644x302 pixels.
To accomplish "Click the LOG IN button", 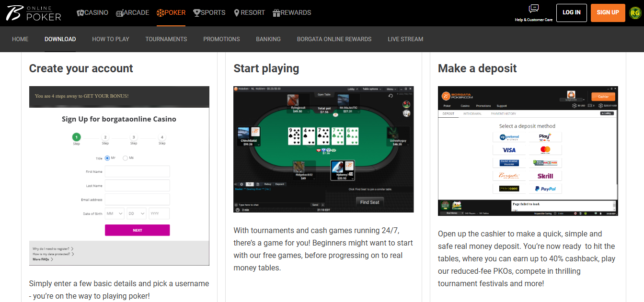I will coord(572,12).
